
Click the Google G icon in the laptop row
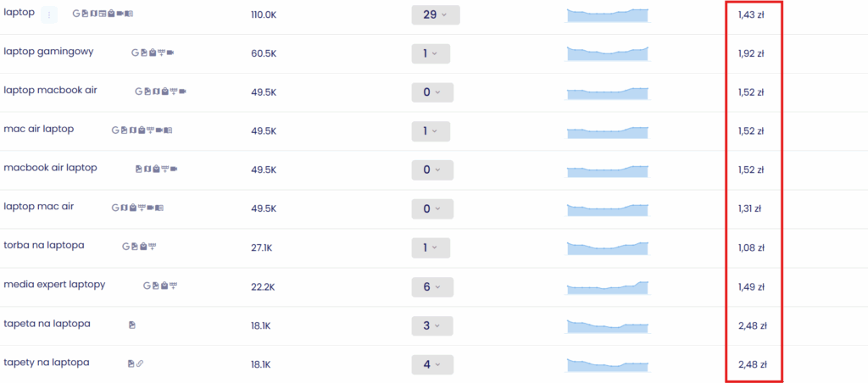click(76, 14)
